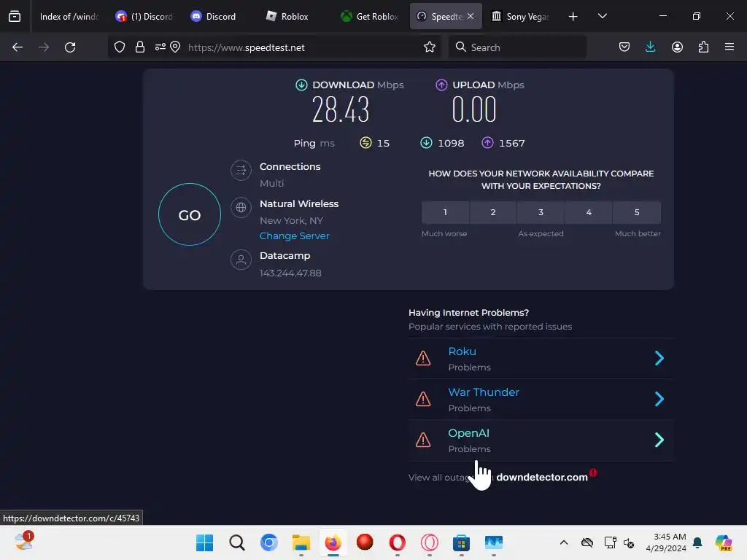Image resolution: width=747 pixels, height=560 pixels.
Task: Click the War Thunder warning triangle icon
Action: (x=423, y=399)
